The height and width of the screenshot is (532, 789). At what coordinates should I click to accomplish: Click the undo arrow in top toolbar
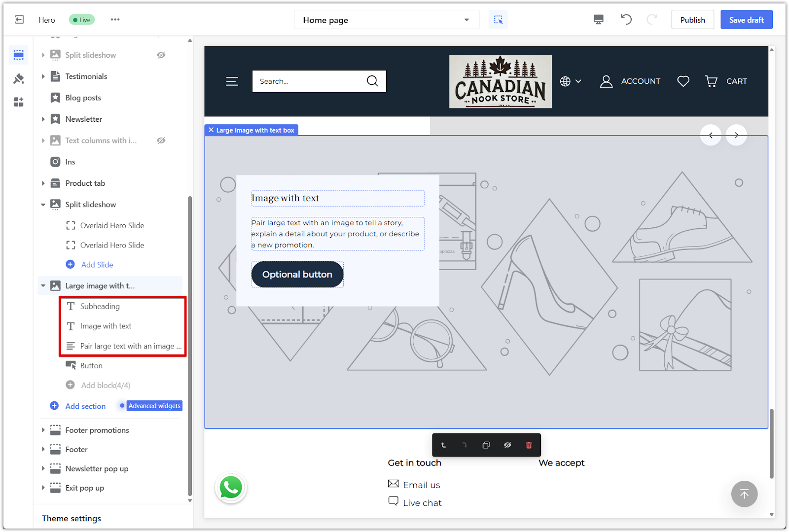coord(626,20)
